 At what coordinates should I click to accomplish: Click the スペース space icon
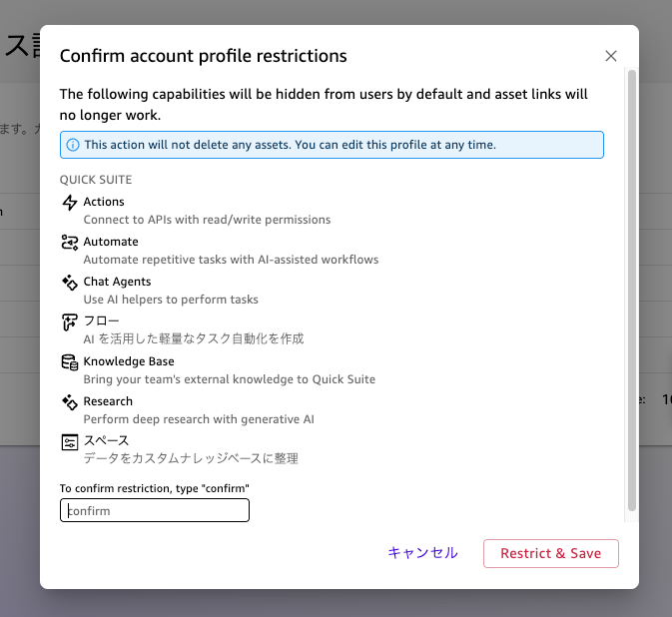69,441
